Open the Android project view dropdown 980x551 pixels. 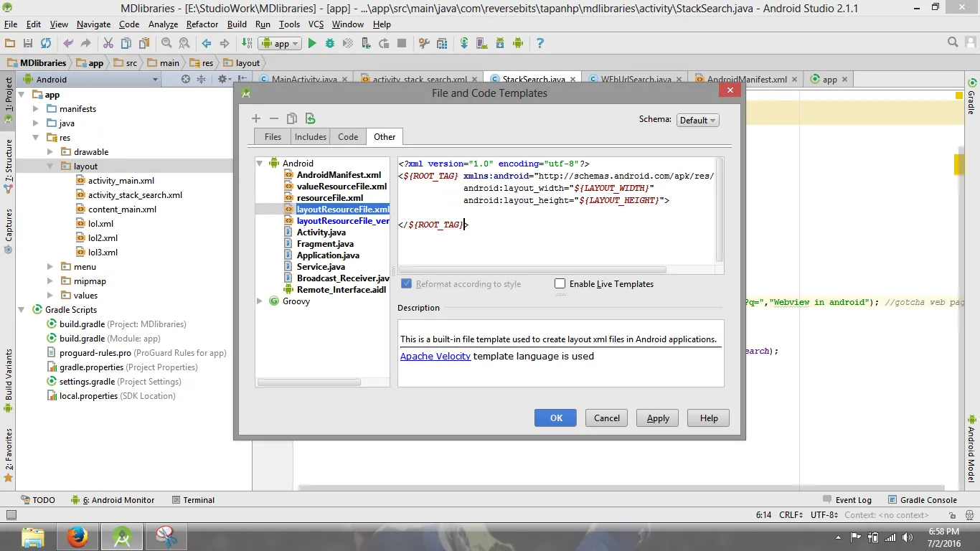(90, 79)
